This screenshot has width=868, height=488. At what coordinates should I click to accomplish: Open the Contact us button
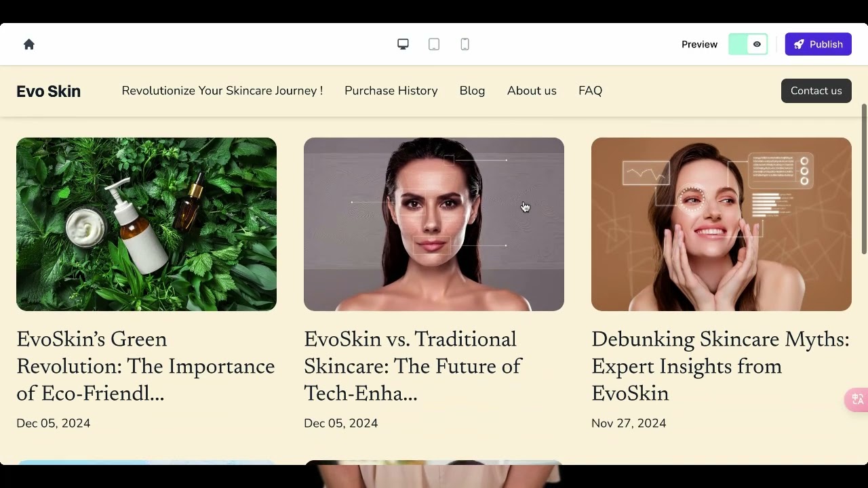(x=816, y=91)
